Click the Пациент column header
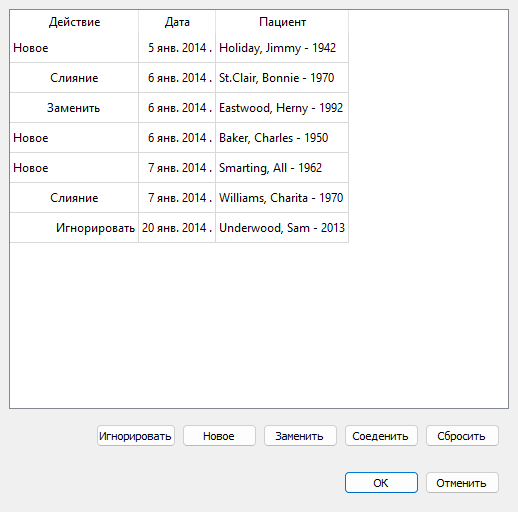Screen dimensions: 518x512 pyautogui.click(x=282, y=22)
